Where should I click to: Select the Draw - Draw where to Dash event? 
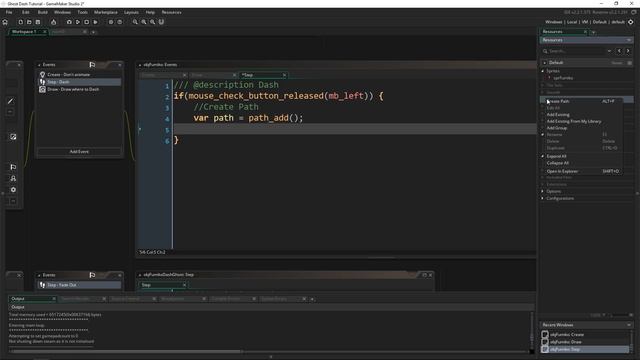[80, 89]
